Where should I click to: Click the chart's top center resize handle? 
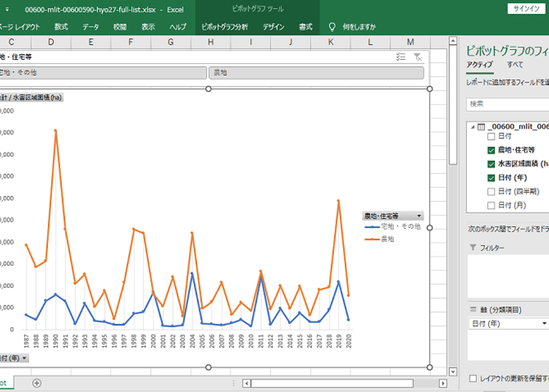209,89
